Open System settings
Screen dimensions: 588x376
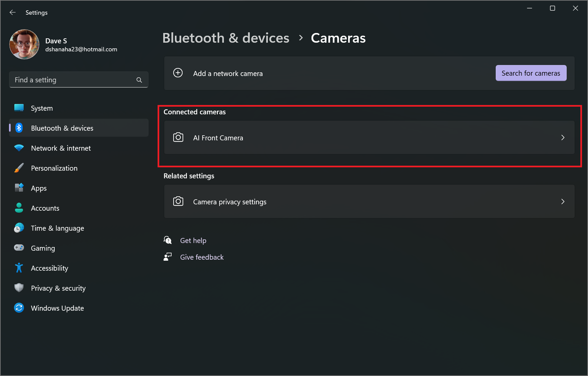pyautogui.click(x=79, y=108)
